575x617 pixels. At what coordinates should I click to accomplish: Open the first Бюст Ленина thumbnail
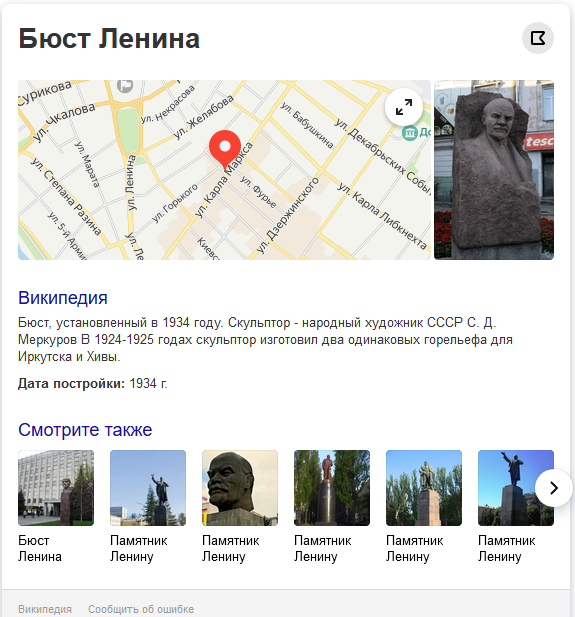click(x=56, y=488)
